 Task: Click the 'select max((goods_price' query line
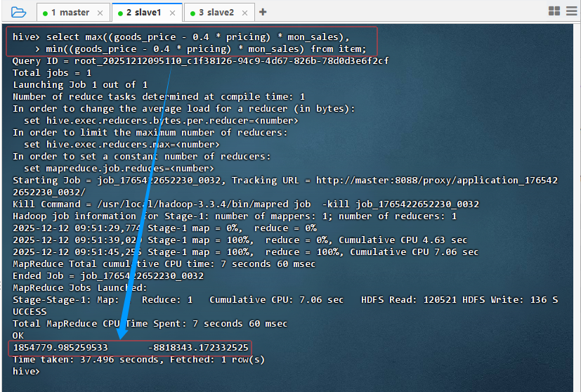[x=181, y=37]
